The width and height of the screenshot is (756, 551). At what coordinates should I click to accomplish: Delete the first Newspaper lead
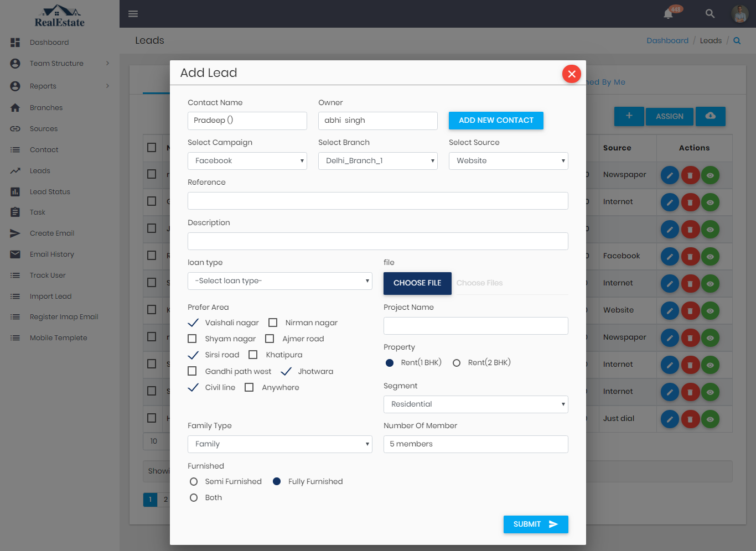tap(690, 175)
